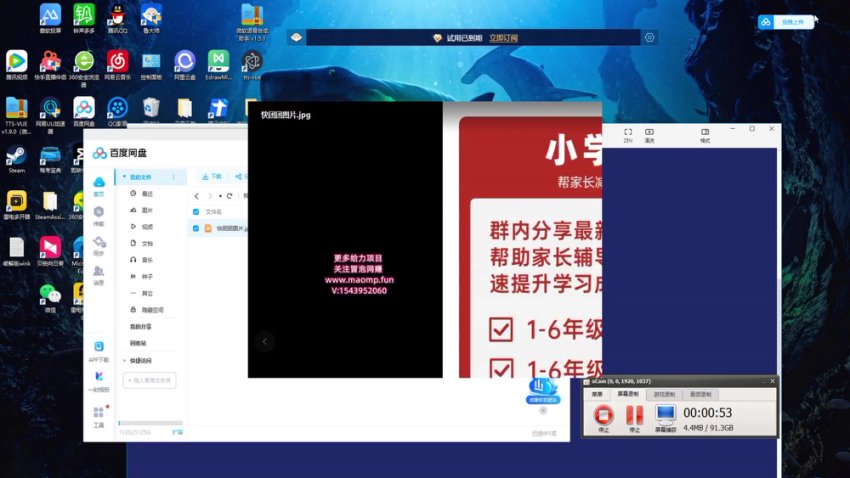This screenshot has width=850, height=478.
Task: Click the 立即订阅 subscribe link
Action: point(505,38)
